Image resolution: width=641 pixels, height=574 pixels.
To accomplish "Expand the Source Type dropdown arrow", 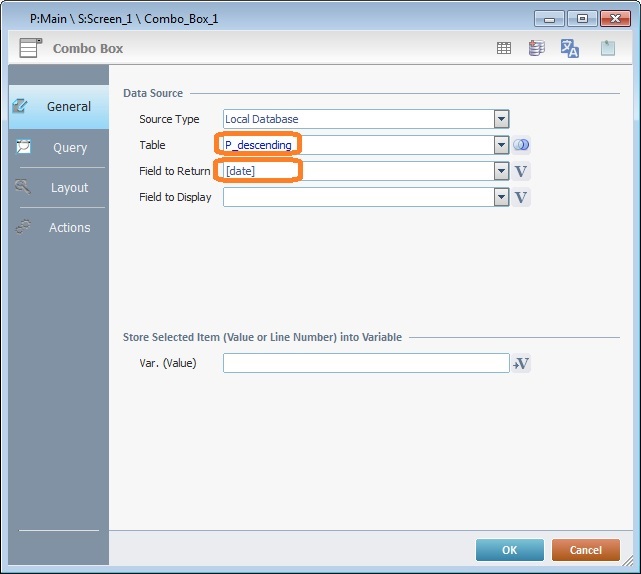I will point(501,119).
